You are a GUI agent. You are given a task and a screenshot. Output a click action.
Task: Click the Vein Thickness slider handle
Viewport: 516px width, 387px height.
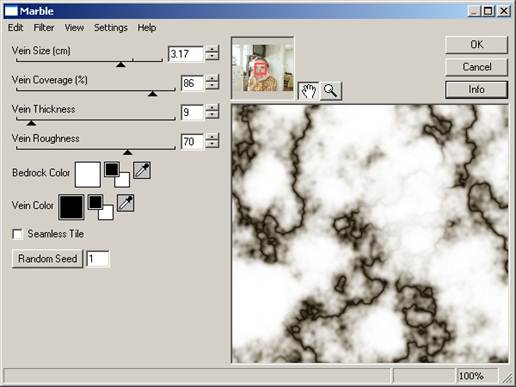tap(31, 123)
